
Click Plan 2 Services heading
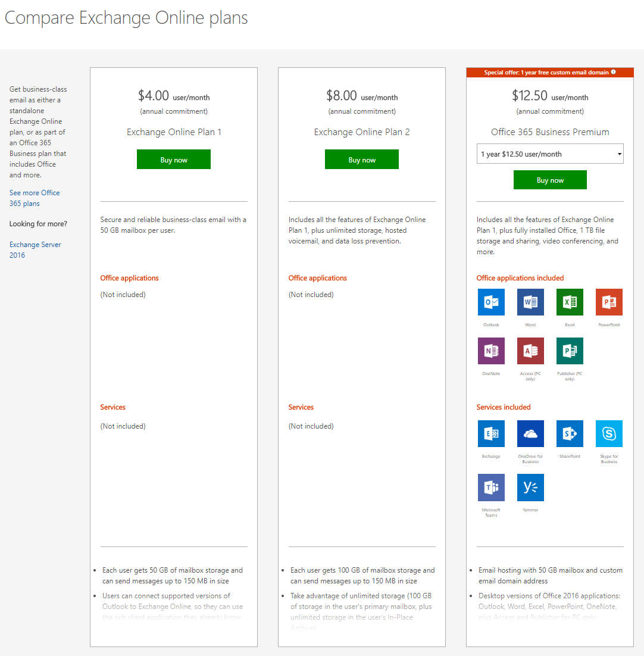click(301, 408)
